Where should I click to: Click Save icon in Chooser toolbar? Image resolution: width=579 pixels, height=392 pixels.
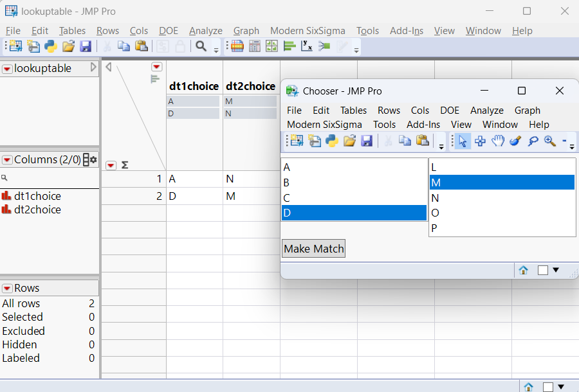click(367, 141)
